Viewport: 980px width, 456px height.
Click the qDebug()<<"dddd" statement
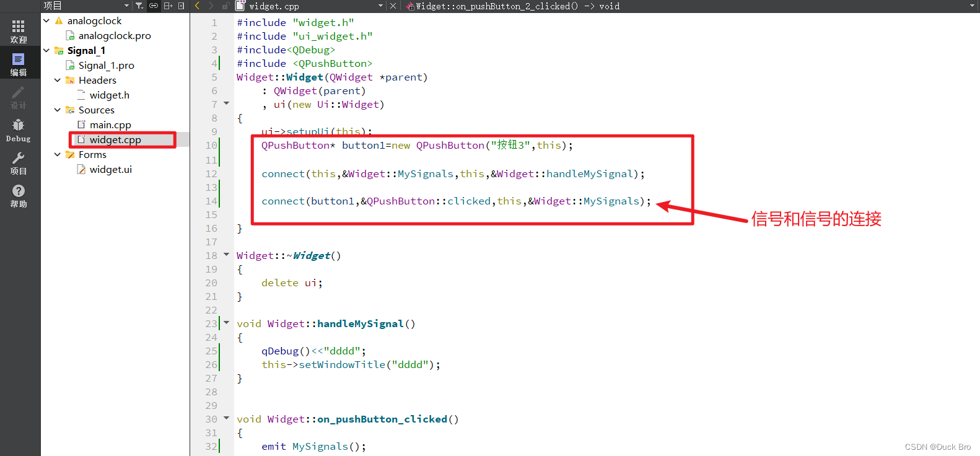pyautogui.click(x=313, y=351)
